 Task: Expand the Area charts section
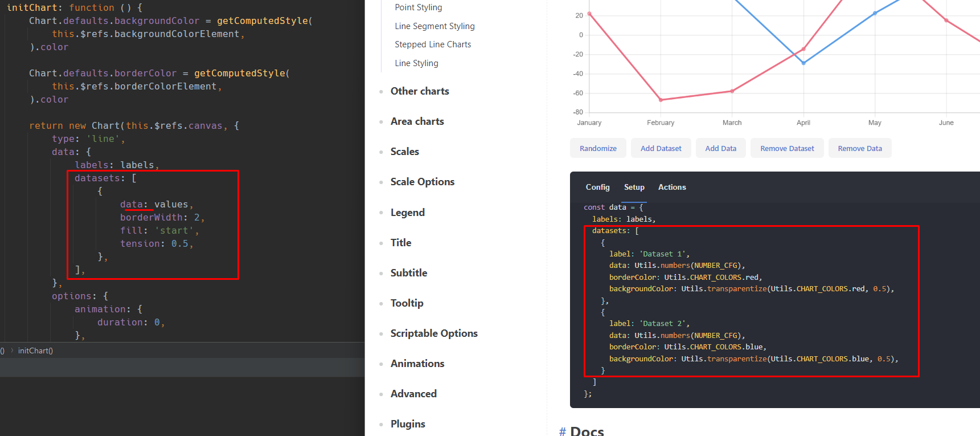[417, 121]
